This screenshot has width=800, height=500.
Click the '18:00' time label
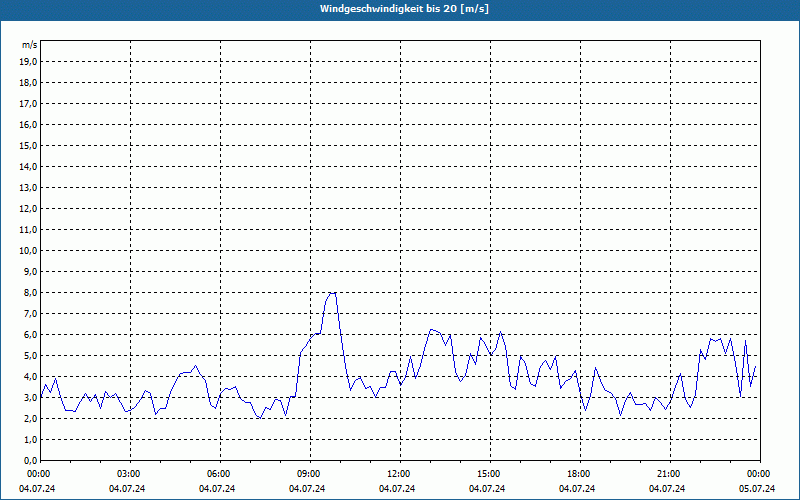[x=580, y=474]
